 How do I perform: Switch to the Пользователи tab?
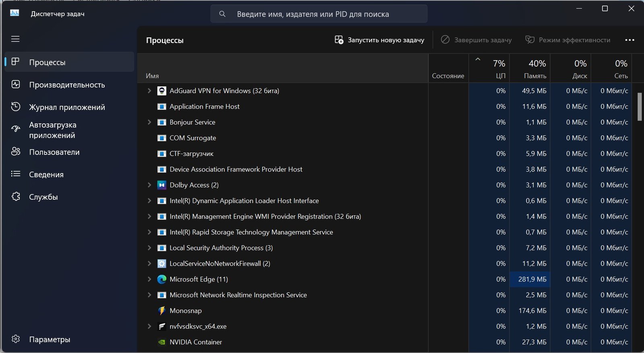pos(69,152)
